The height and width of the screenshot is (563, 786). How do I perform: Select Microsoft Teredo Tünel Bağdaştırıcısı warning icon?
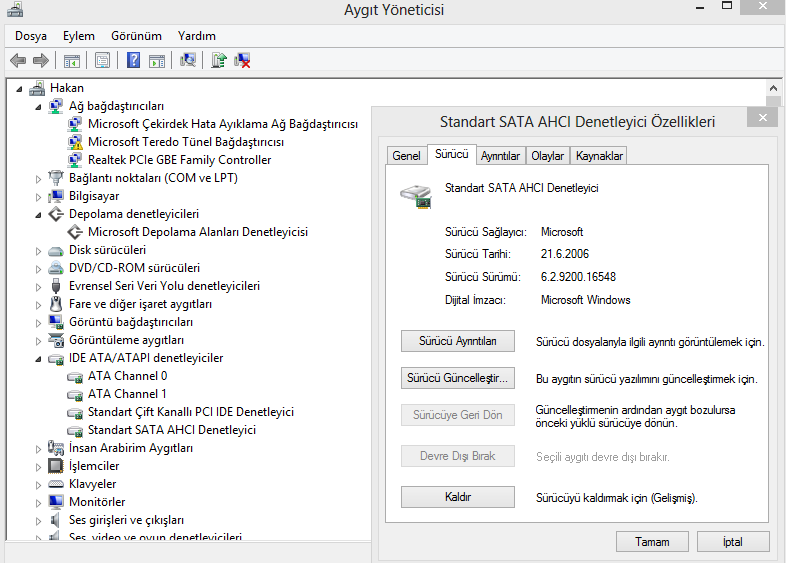click(x=75, y=142)
